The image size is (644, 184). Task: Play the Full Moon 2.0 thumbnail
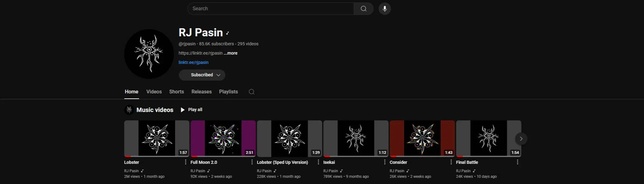click(223, 139)
